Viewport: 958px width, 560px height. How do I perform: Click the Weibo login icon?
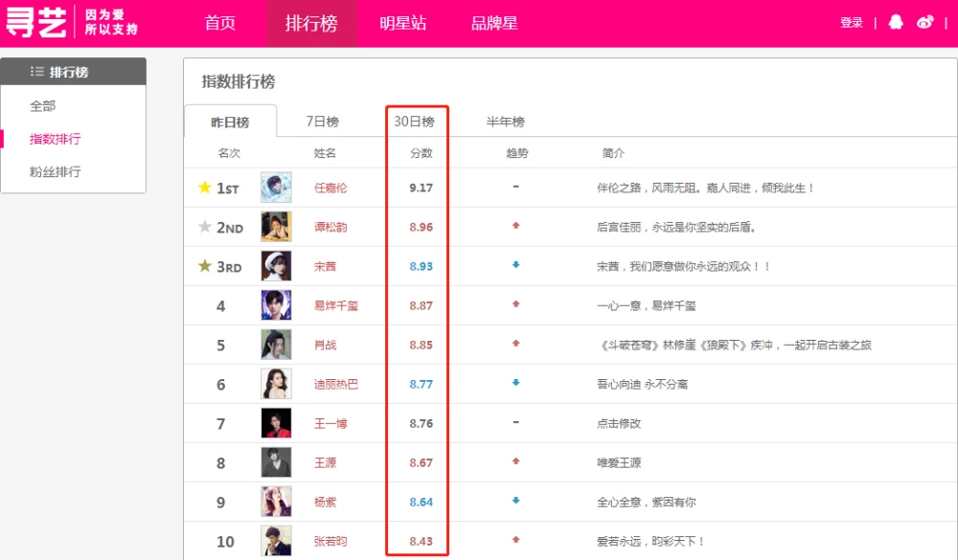pyautogui.click(x=924, y=23)
